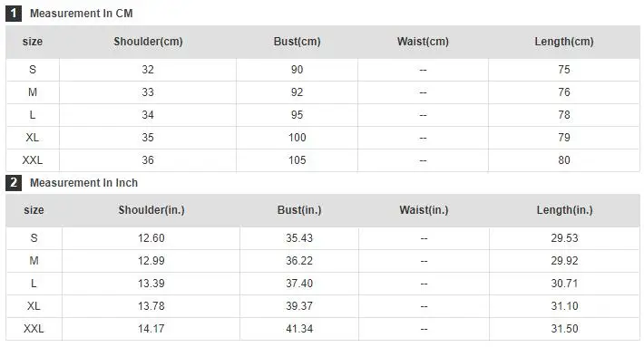Click the Length(in.) column header

[x=564, y=210]
